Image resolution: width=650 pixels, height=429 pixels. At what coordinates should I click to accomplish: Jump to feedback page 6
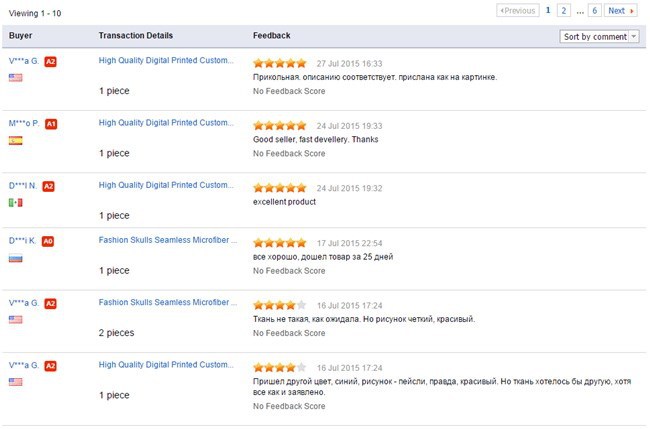click(595, 11)
